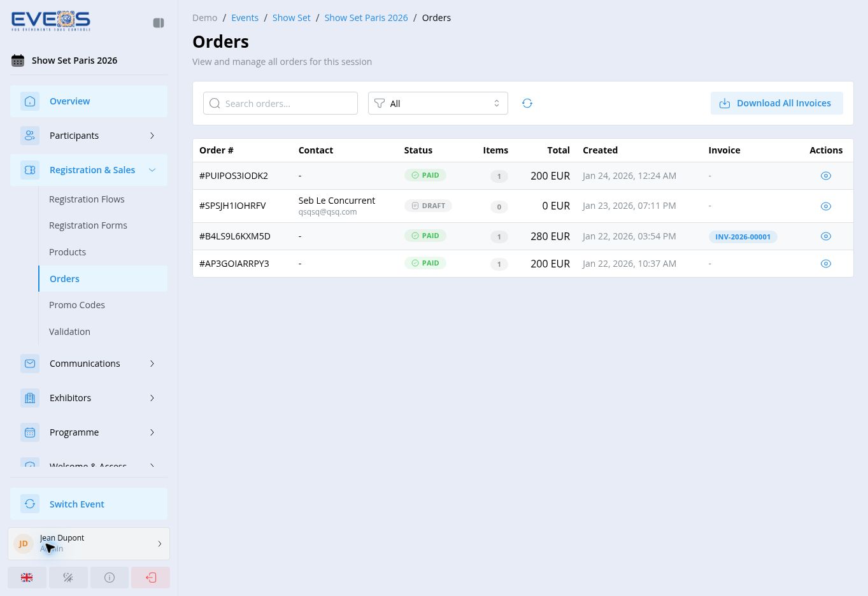Screen dimensions: 868x596
Task: Select the Orders sidebar item
Action: (103, 279)
